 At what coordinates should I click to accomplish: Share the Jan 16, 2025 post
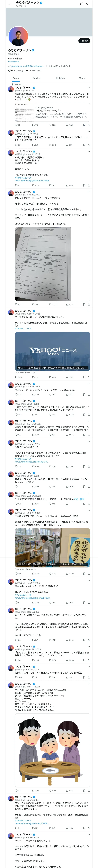pos(89,185)
